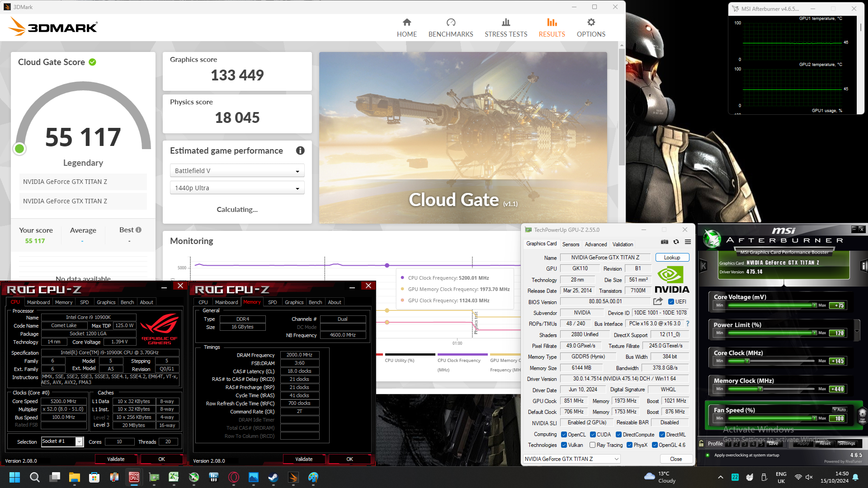
Task: Click the Lookup button in GPU-Z
Action: point(672,257)
